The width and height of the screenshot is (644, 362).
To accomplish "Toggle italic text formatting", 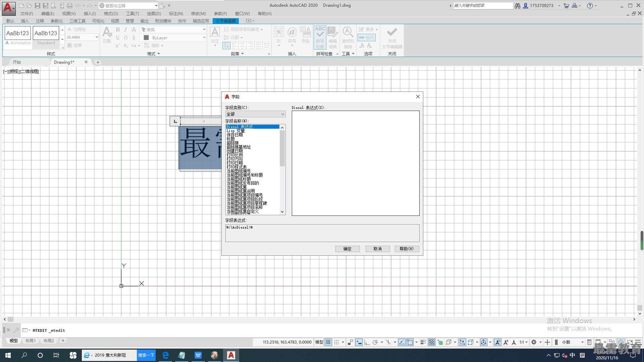I will click(125, 29).
